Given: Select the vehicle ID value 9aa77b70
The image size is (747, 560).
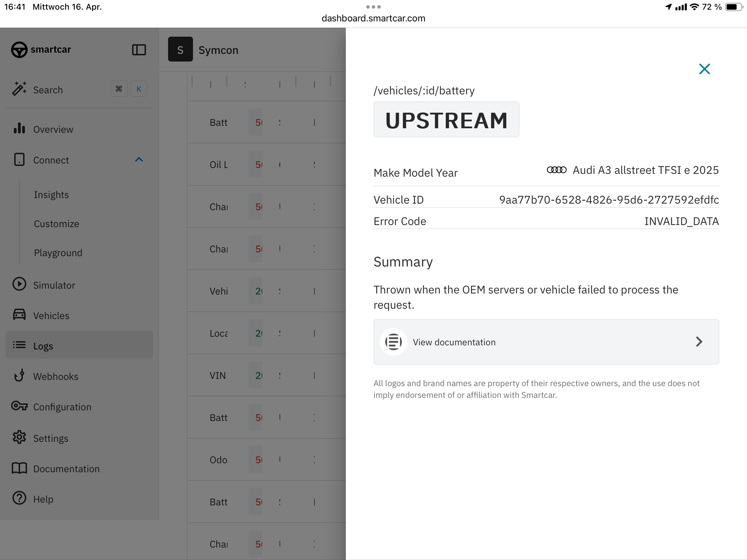Looking at the screenshot, I should click(x=609, y=200).
